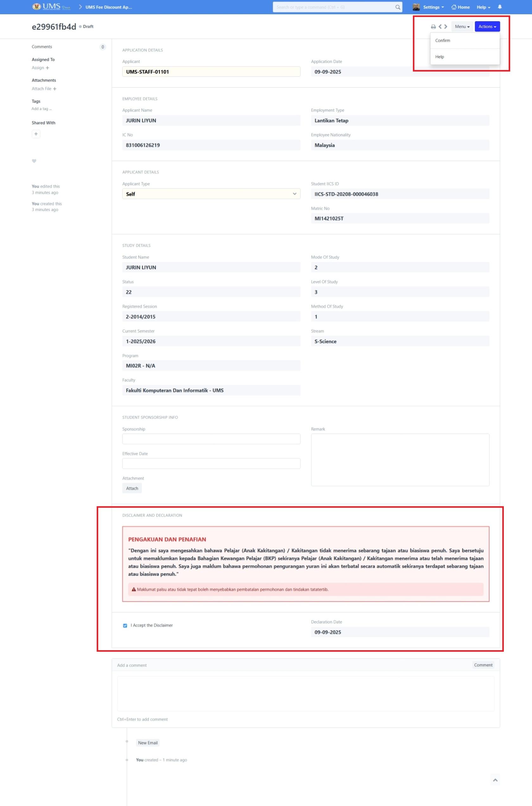Untick the I Accept the Disclaimer checkbox
This screenshot has width=532, height=806.
tap(125, 625)
